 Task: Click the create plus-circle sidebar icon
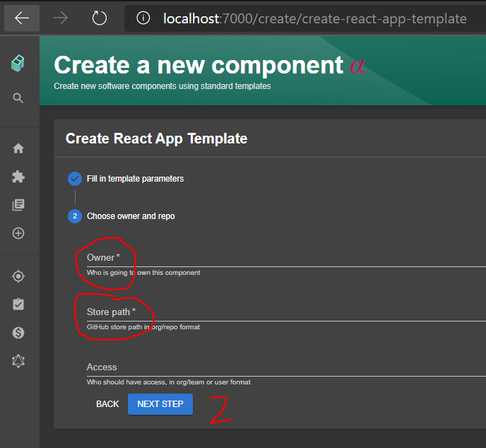pyautogui.click(x=18, y=233)
